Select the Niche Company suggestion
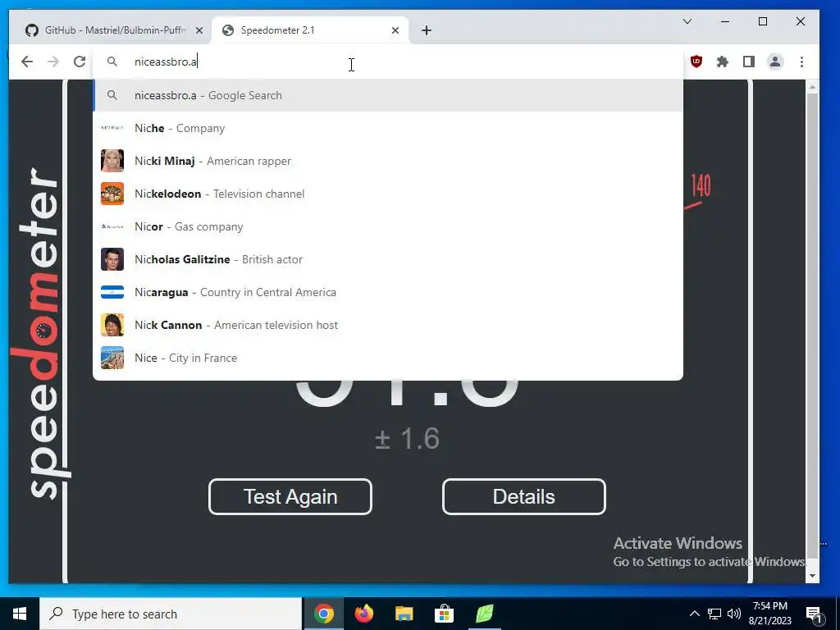Viewport: 840px width, 630px height. [388, 128]
